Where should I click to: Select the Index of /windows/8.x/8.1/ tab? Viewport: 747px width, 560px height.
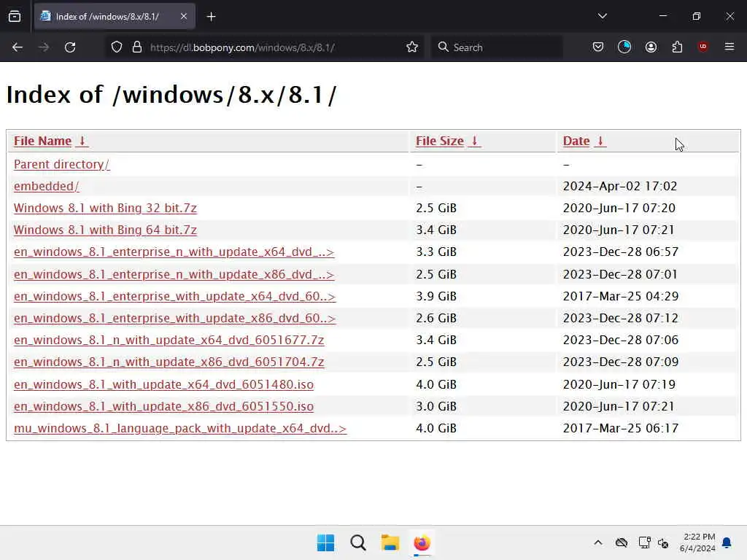(x=115, y=16)
